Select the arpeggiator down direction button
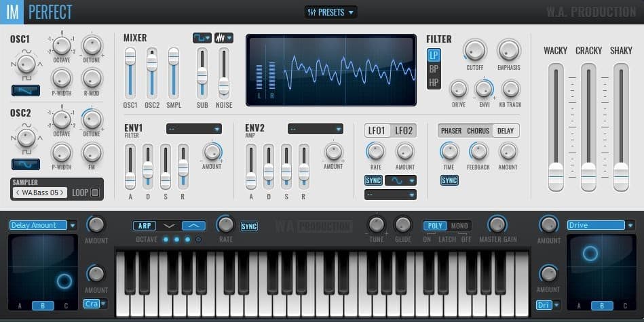This screenshot has height=322, width=644. point(169,226)
